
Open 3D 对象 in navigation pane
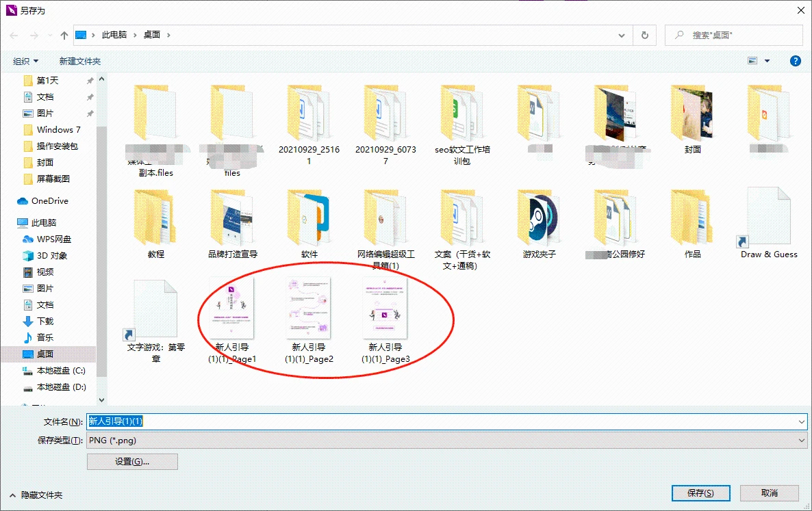pos(52,256)
